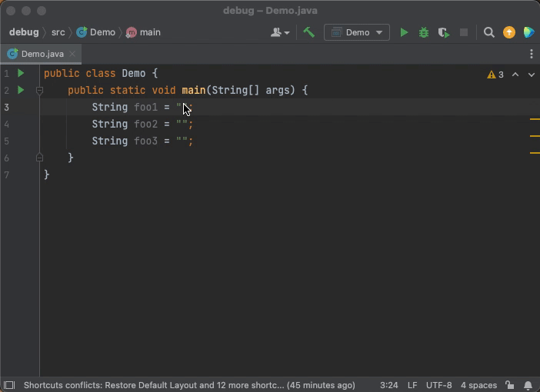The width and height of the screenshot is (540, 392).
Task: Close the Demo.java tab
Action: 72,54
